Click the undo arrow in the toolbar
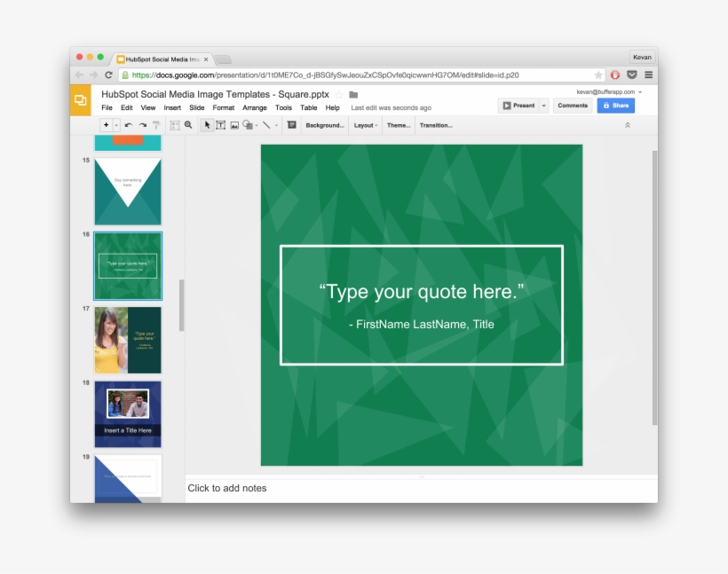This screenshot has width=728, height=574. (x=129, y=125)
